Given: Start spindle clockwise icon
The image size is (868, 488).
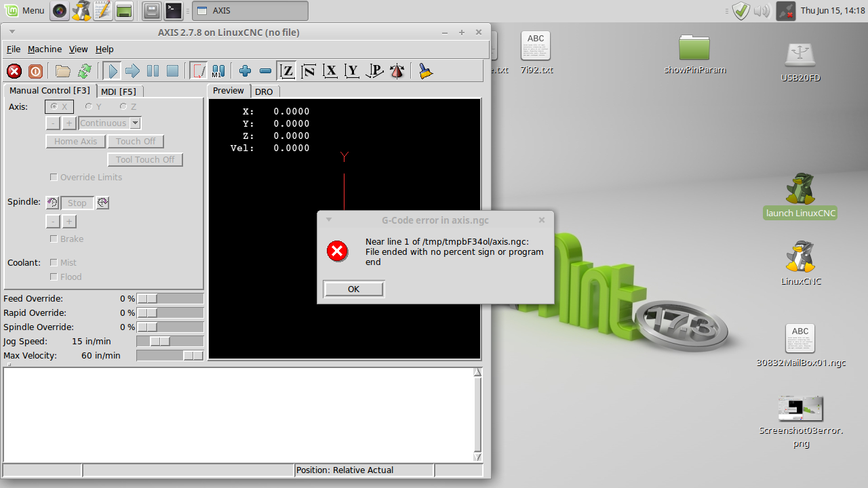Looking at the screenshot, I should coord(102,203).
